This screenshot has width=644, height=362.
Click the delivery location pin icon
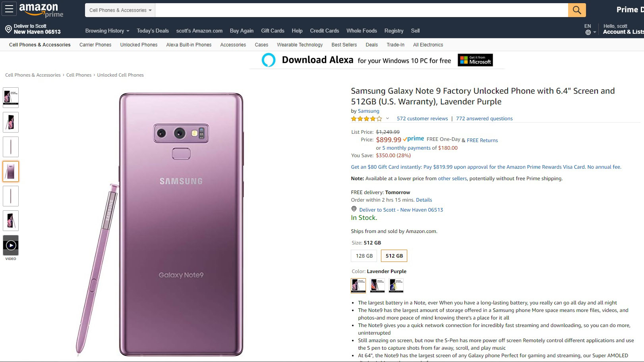(8, 29)
